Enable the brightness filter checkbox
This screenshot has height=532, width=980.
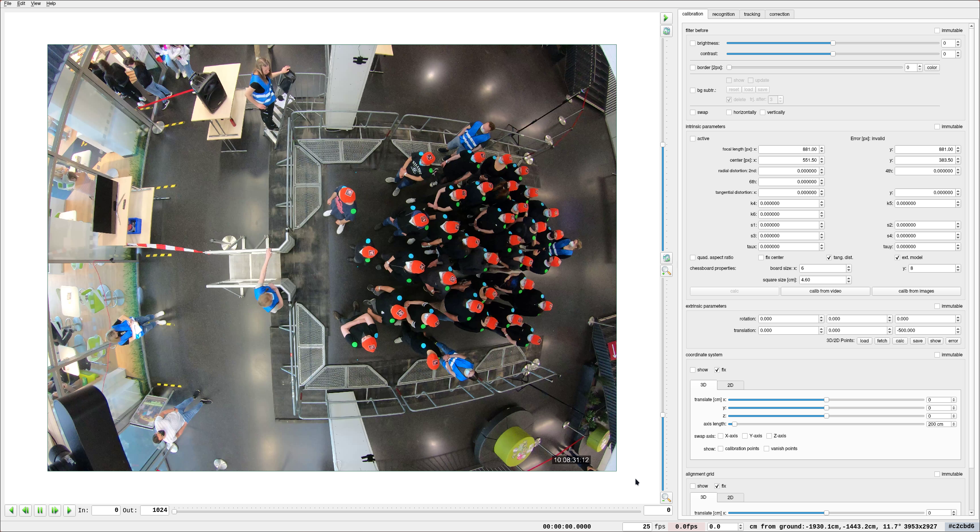tap(693, 43)
